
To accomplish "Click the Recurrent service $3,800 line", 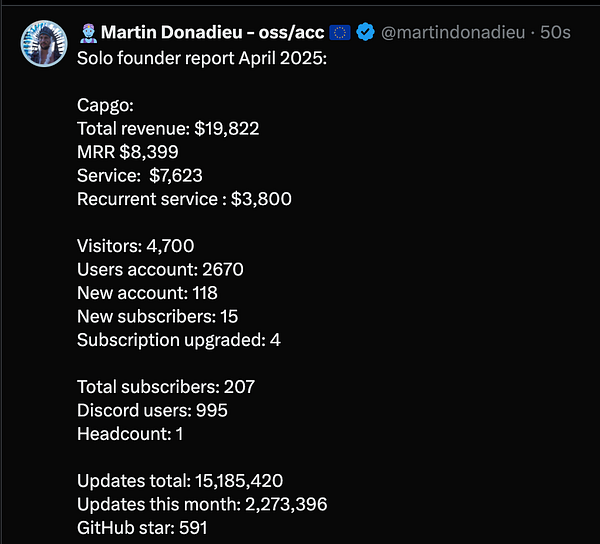I will 184,199.
